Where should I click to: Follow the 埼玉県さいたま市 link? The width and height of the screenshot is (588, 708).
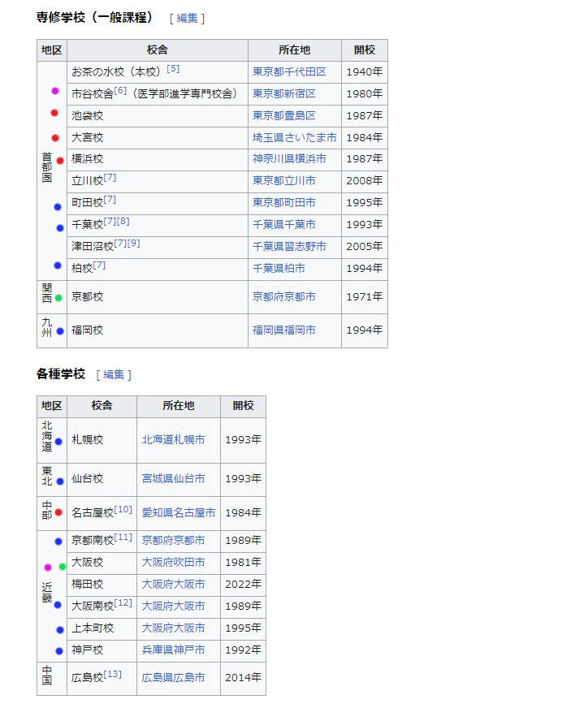pyautogui.click(x=294, y=138)
